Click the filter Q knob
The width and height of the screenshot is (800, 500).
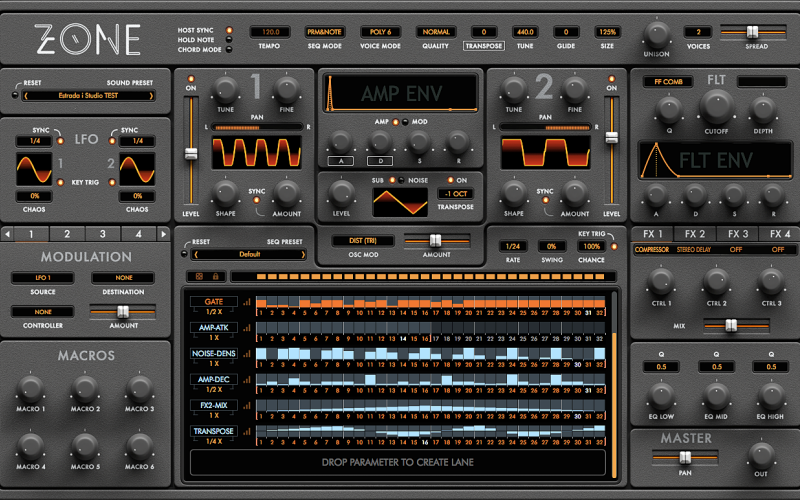[669, 110]
